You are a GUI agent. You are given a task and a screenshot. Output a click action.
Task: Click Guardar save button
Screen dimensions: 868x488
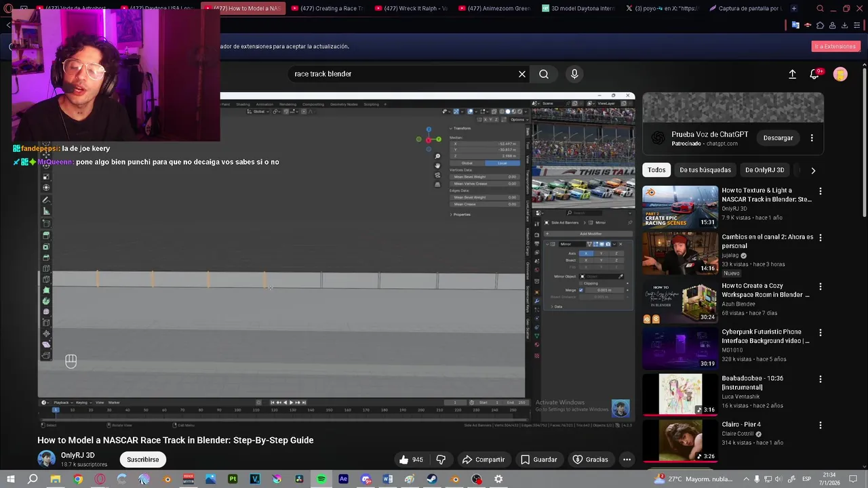coord(538,460)
